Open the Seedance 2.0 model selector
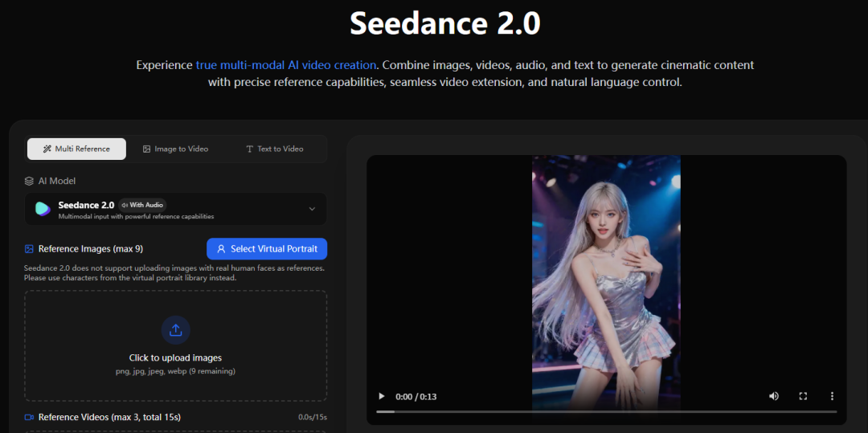This screenshot has width=868, height=433. (175, 209)
